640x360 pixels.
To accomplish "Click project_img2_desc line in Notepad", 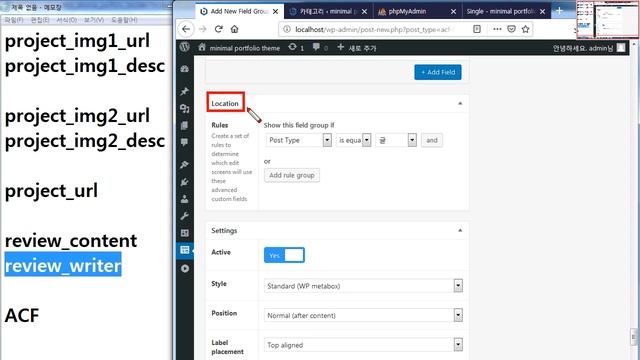I will point(85,141).
